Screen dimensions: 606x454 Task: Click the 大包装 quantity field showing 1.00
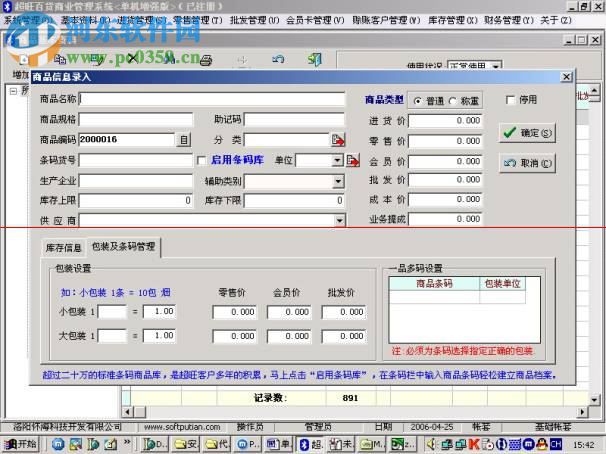(159, 335)
